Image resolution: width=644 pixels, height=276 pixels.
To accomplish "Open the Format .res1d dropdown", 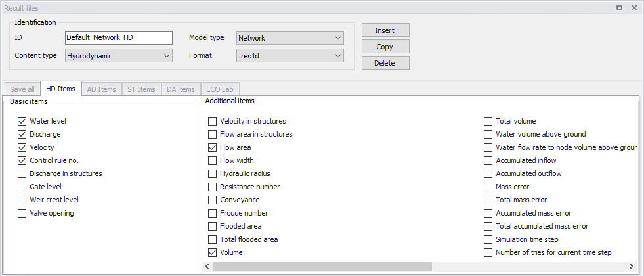I will pos(290,56).
